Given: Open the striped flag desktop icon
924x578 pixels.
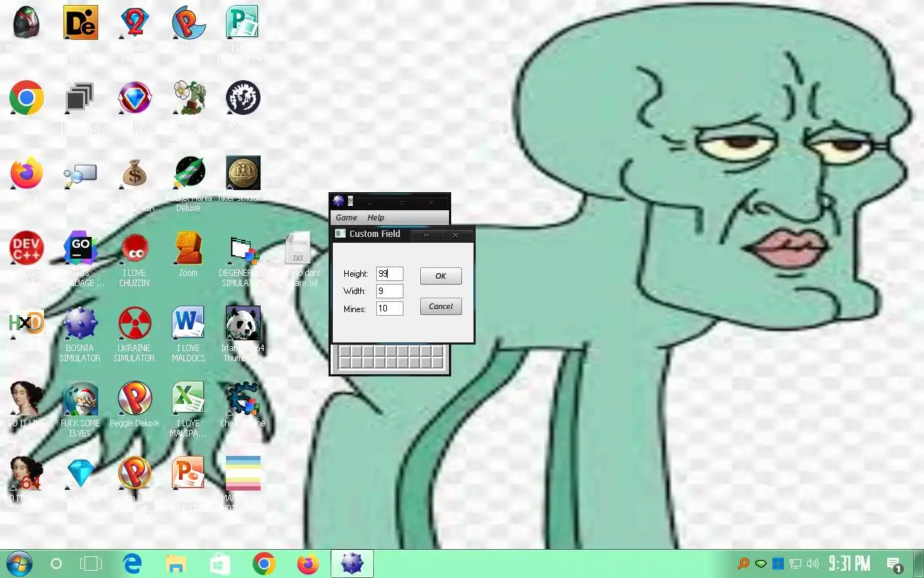Looking at the screenshot, I should tap(243, 474).
